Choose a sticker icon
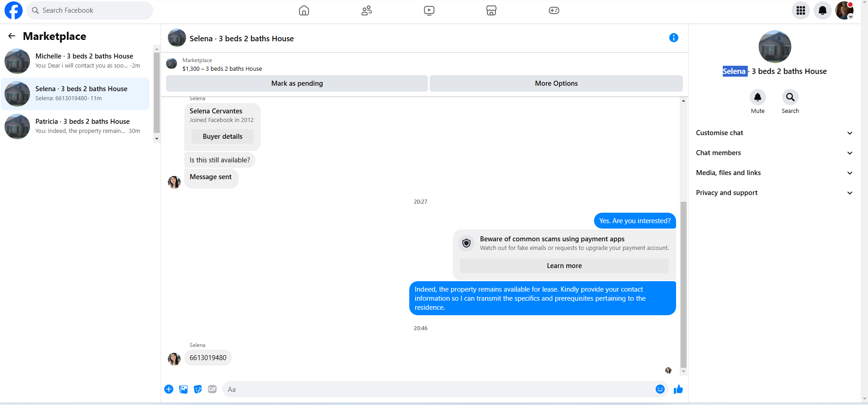The width and height of the screenshot is (868, 405). pyautogui.click(x=198, y=389)
